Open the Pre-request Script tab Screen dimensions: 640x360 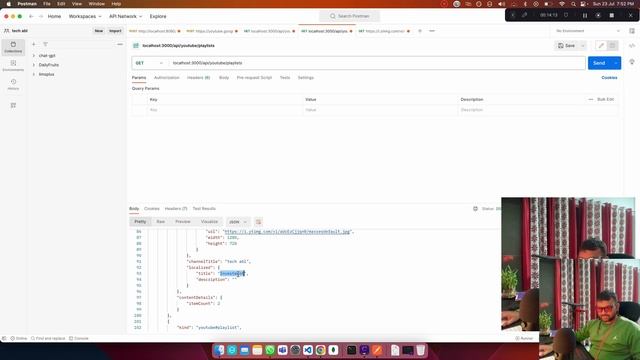click(254, 78)
